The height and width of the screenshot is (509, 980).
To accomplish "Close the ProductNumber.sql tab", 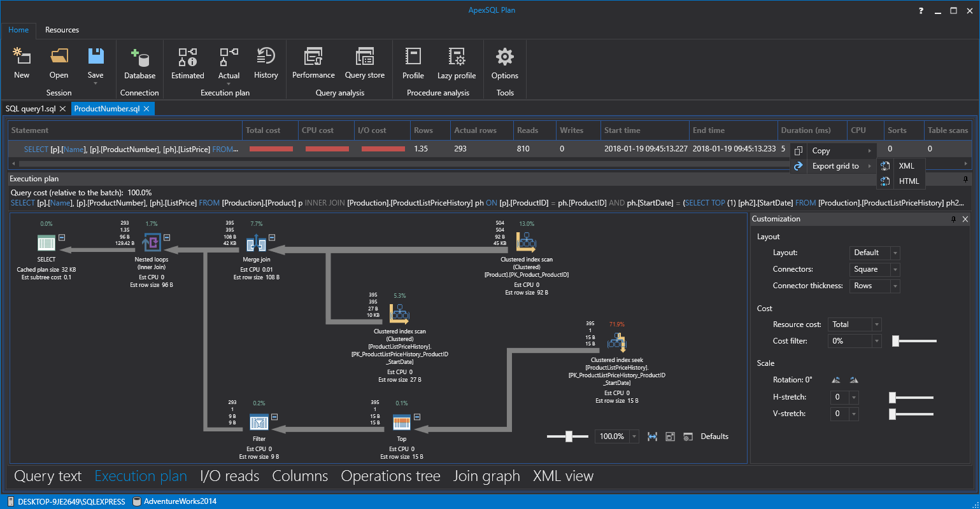I will pyautogui.click(x=146, y=109).
